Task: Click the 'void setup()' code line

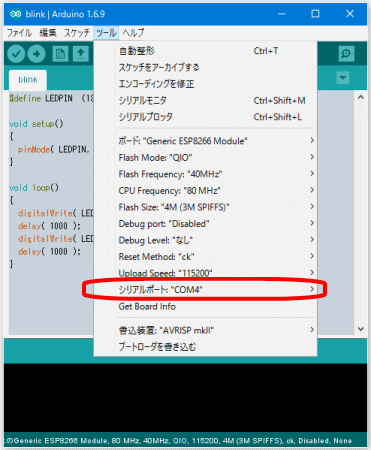Action: [x=36, y=124]
